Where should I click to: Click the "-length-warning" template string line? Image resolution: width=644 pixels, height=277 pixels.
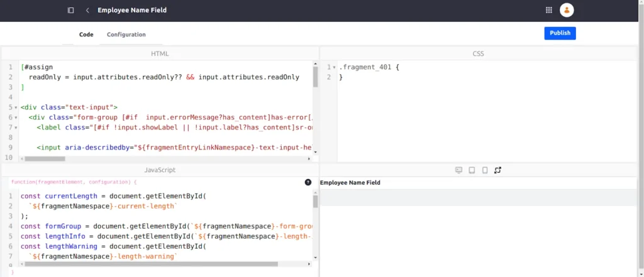[103, 256]
